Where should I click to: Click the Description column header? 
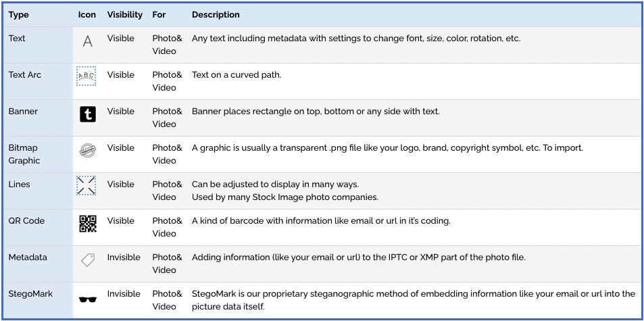[x=216, y=15]
